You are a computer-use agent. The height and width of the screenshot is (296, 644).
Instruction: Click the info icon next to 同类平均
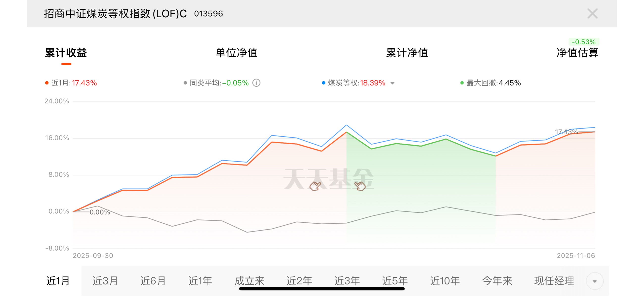256,83
